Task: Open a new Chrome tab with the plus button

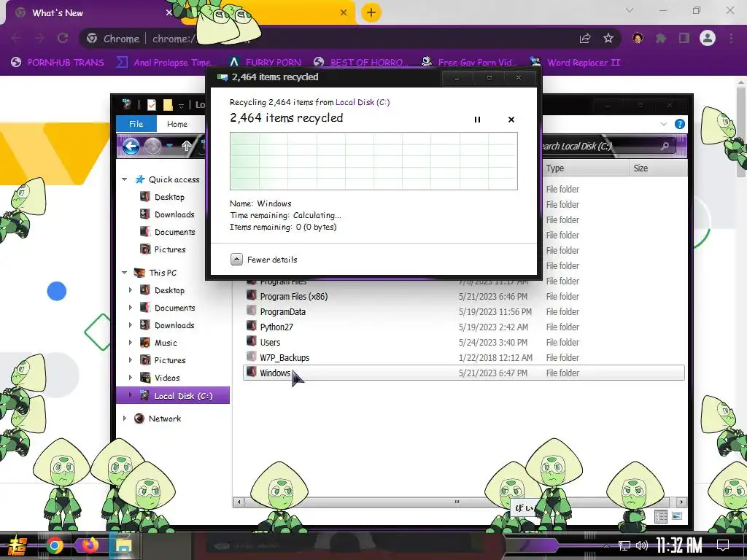Action: (371, 12)
